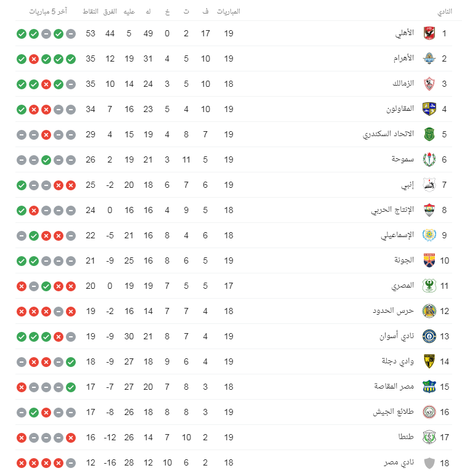Click the Zamalek club crest
462x476 pixels.
[x=429, y=84]
